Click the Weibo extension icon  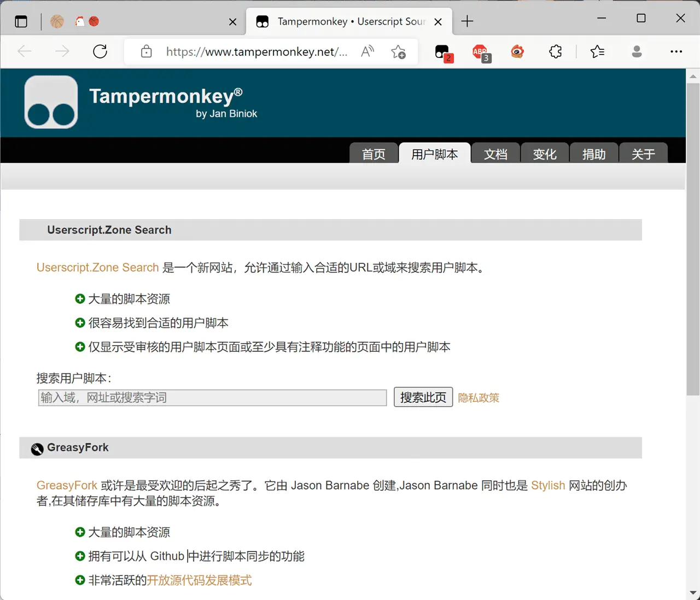517,52
